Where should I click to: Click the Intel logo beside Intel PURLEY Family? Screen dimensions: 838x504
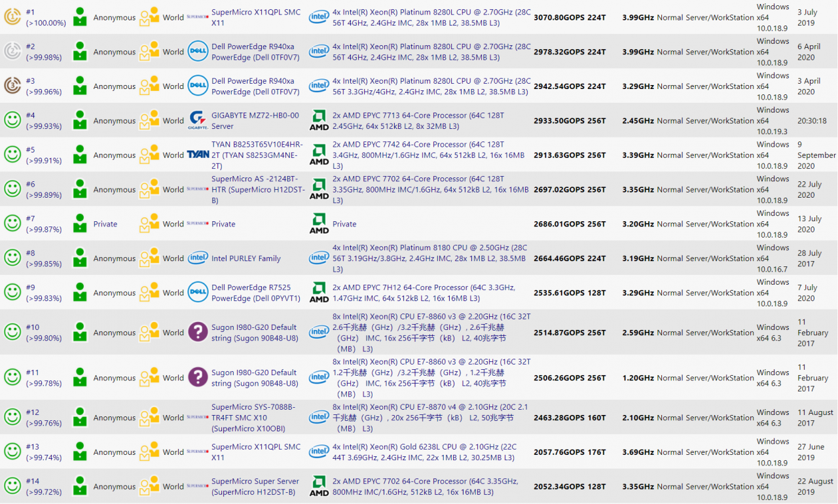click(198, 259)
